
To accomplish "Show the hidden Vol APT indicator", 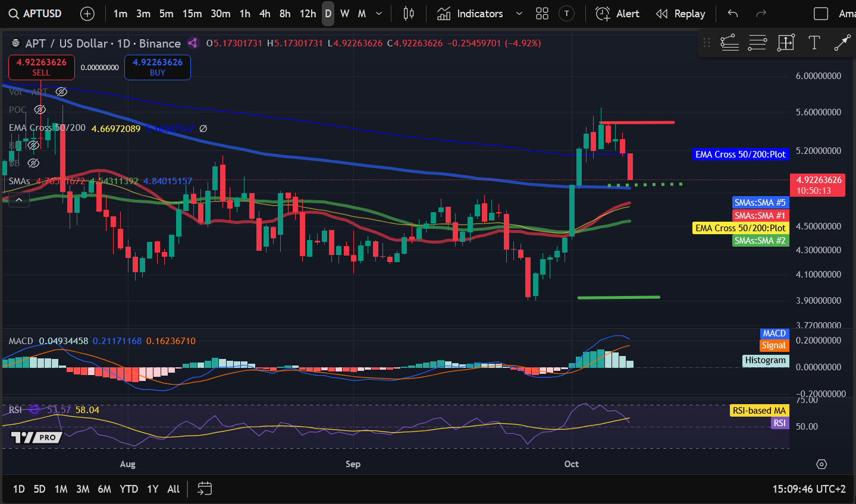I will [61, 92].
